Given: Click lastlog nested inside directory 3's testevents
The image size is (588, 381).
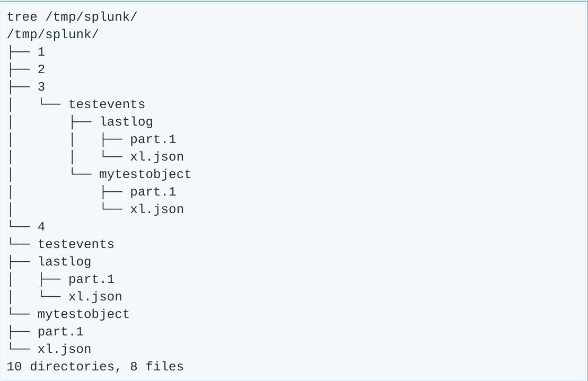Looking at the screenshot, I should [126, 122].
